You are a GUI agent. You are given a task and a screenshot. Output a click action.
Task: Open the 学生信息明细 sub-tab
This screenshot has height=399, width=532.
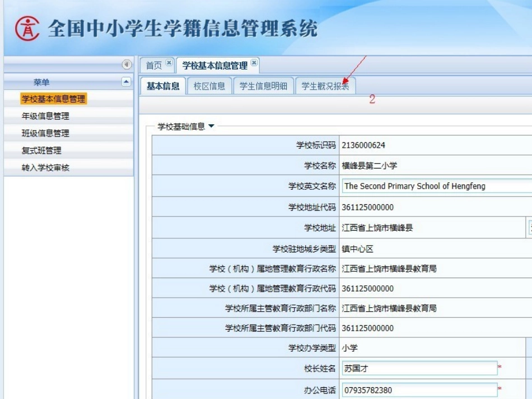pos(263,86)
